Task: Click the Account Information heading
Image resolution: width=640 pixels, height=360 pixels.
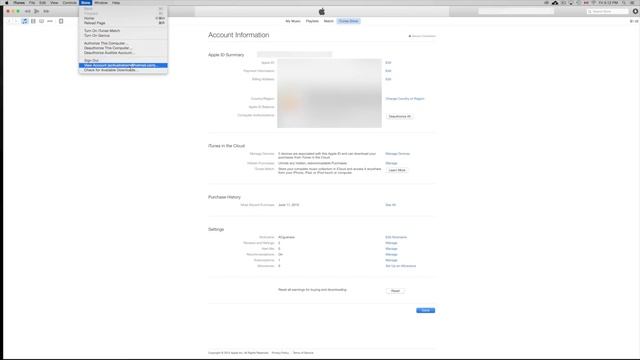Action: (x=238, y=35)
